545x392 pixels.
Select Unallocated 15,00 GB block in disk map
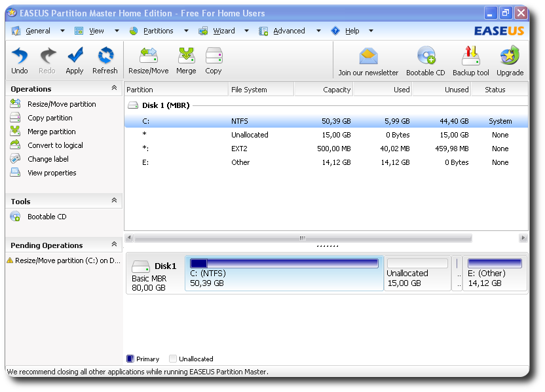[417, 274]
